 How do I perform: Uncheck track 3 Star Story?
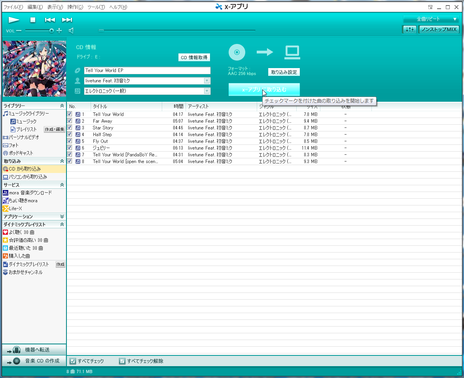(x=70, y=127)
